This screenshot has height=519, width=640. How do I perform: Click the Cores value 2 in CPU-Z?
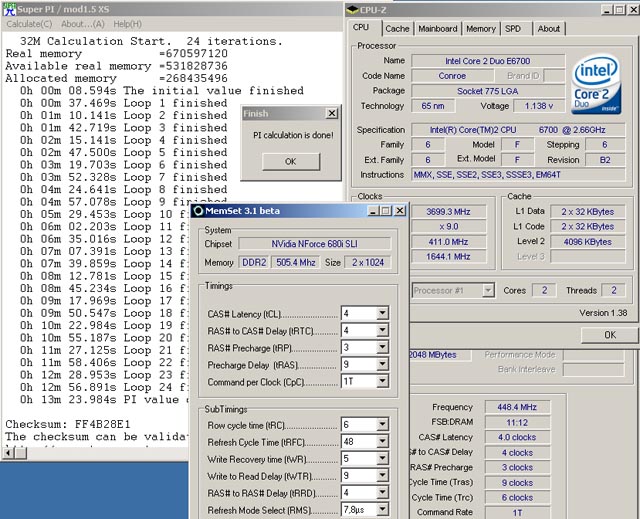[x=544, y=290]
